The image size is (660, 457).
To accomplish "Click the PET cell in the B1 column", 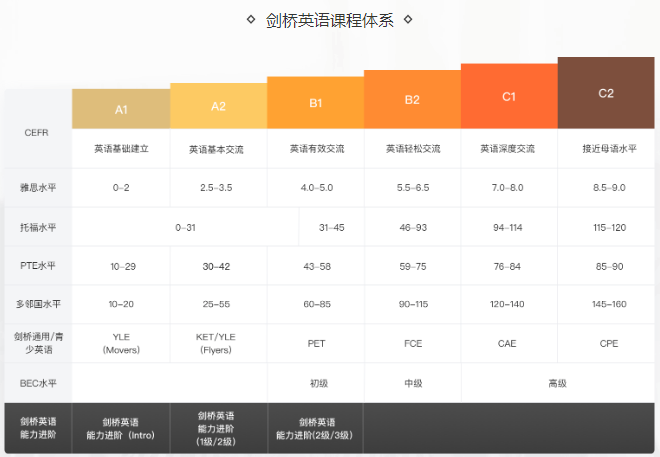I will 316,343.
